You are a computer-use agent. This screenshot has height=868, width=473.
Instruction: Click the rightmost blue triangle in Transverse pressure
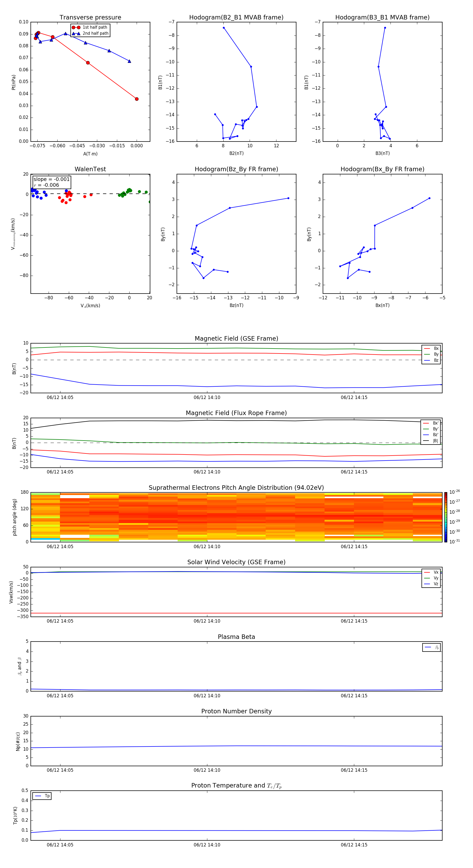coord(129,61)
